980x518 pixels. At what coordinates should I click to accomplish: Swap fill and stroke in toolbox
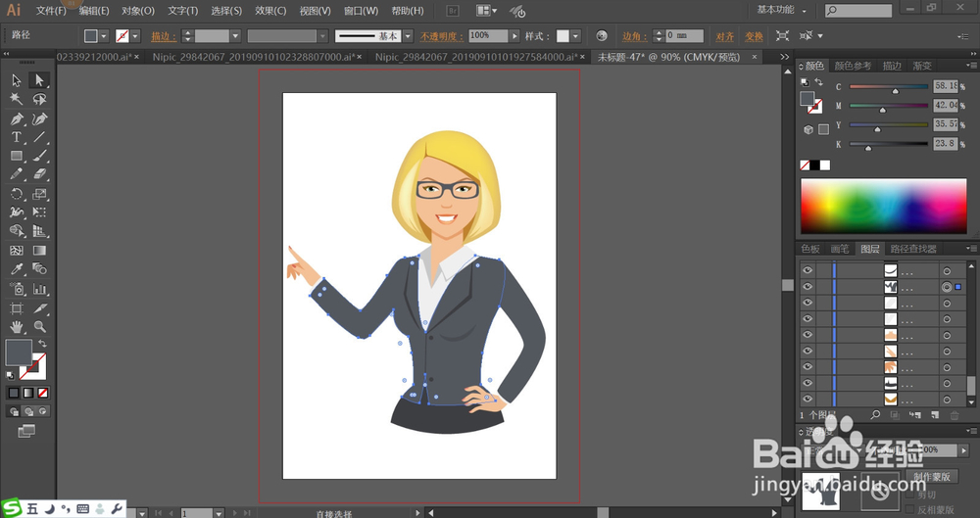click(42, 344)
